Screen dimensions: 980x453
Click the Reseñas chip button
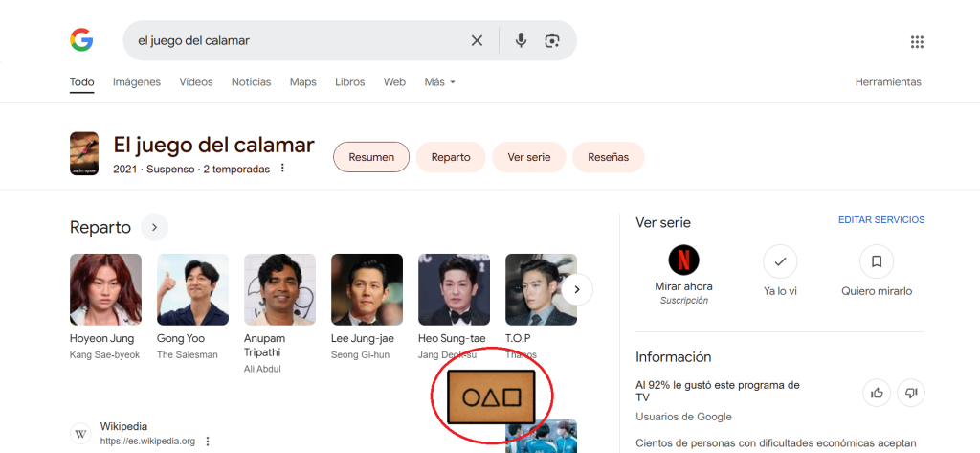(608, 157)
